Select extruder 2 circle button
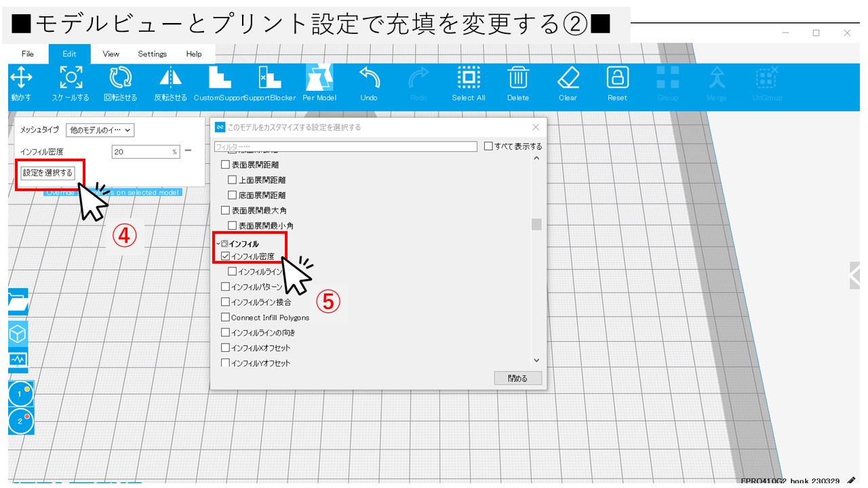868x488 pixels. (x=20, y=421)
